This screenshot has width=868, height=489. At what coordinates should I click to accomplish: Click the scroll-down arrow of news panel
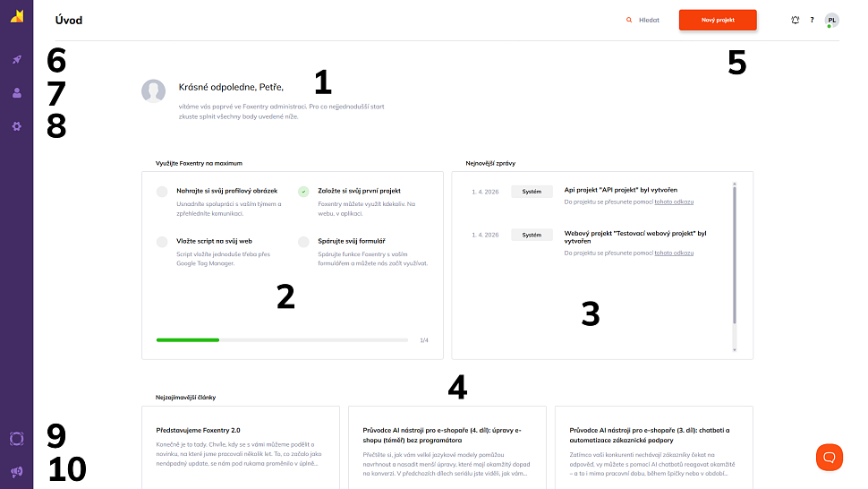pos(735,350)
